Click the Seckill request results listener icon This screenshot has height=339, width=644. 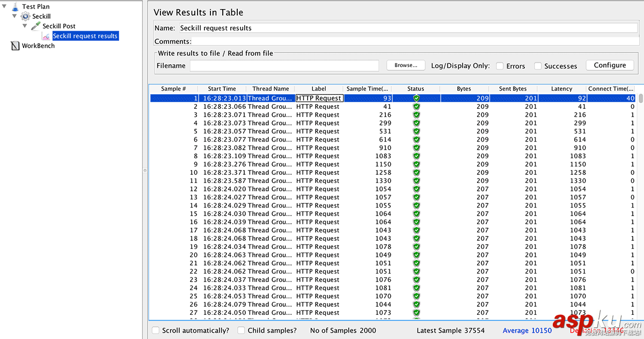point(46,36)
